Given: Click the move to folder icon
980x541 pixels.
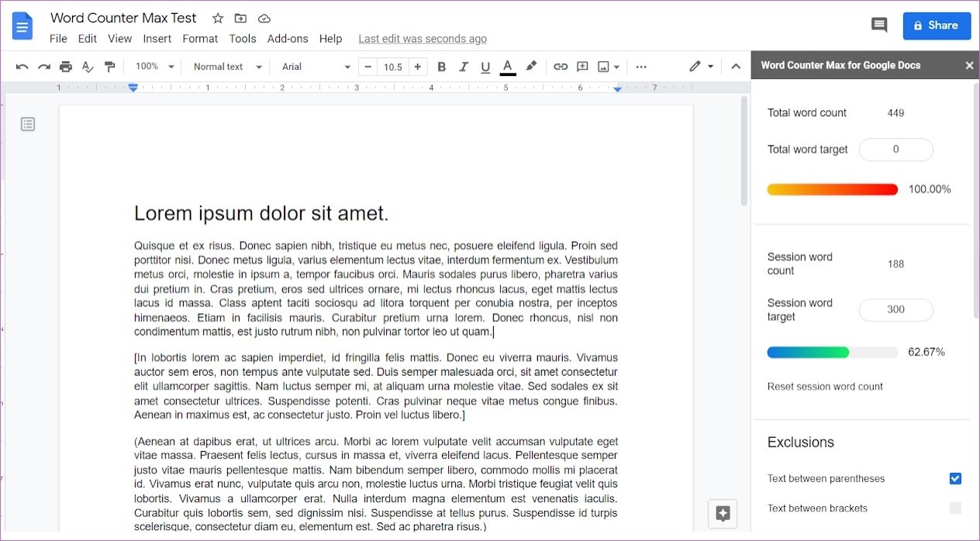Looking at the screenshot, I should (x=241, y=18).
